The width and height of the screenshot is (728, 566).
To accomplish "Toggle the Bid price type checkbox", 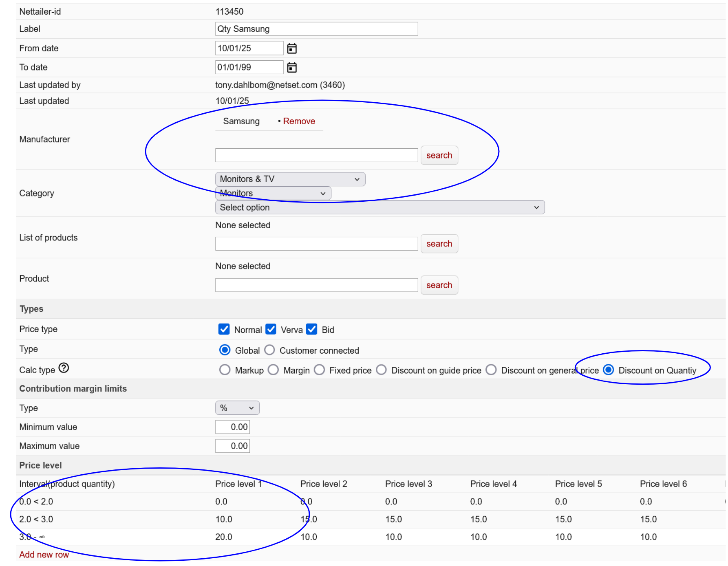I will click(312, 329).
